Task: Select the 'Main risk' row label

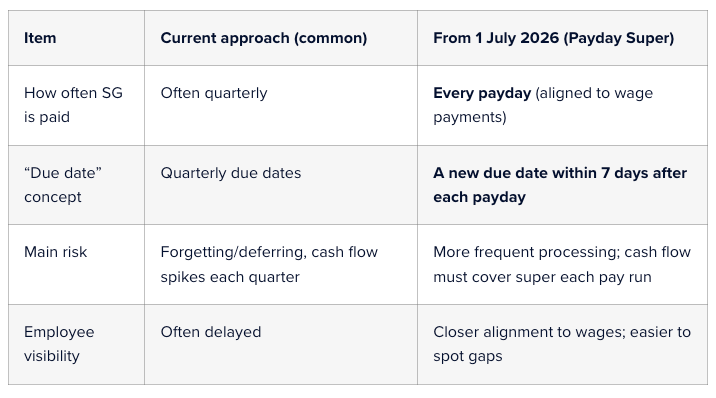Action: (x=56, y=252)
